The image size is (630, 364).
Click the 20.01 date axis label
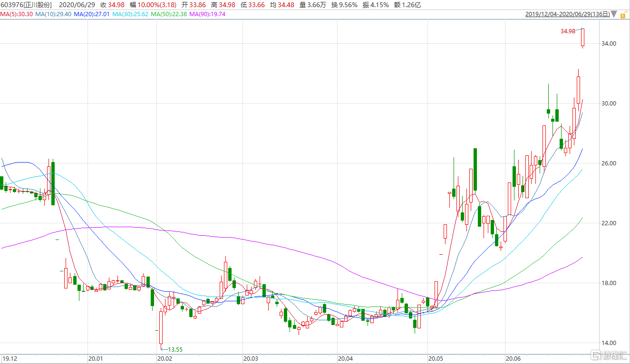point(96,359)
